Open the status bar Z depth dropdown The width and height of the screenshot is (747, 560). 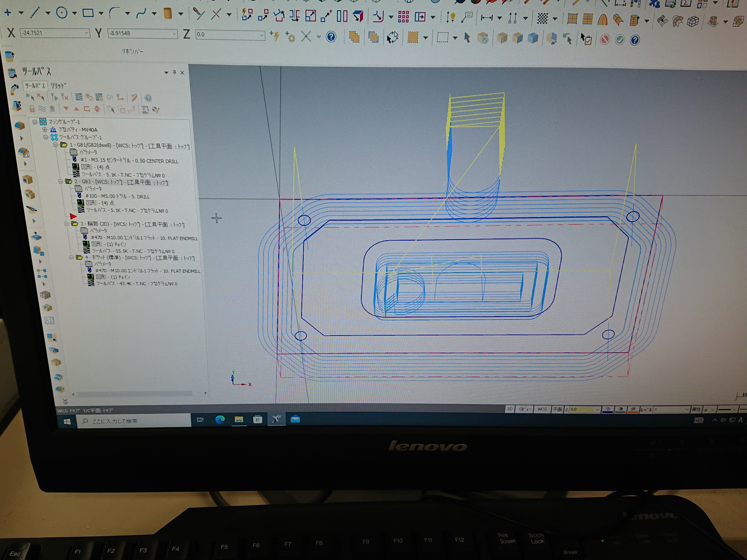(x=597, y=409)
